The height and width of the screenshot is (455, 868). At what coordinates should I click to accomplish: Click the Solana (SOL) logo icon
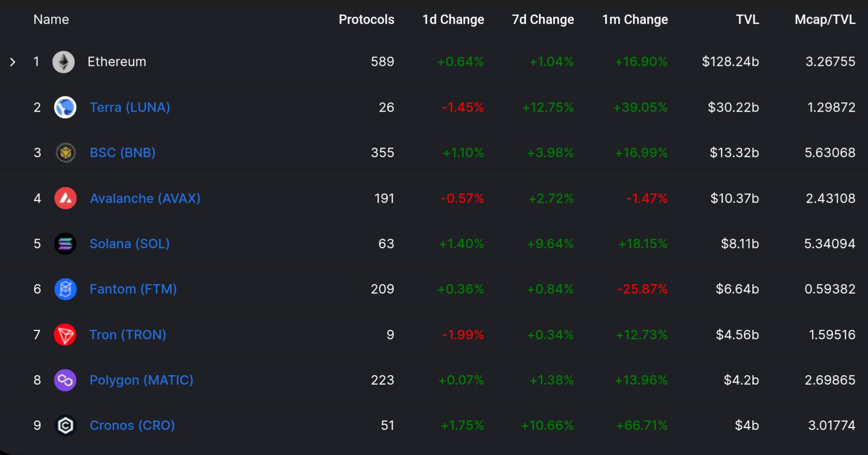point(65,244)
